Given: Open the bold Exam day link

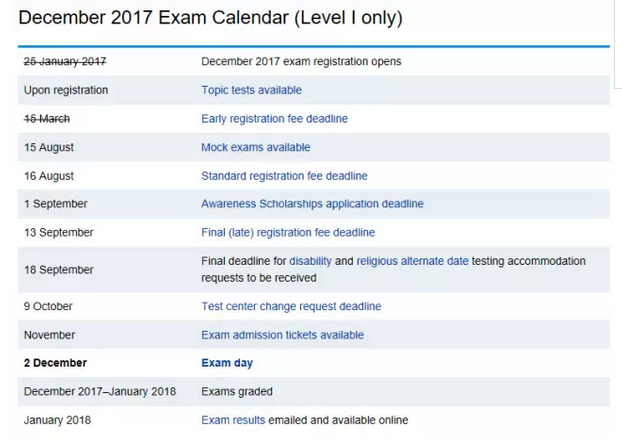Looking at the screenshot, I should tap(227, 363).
